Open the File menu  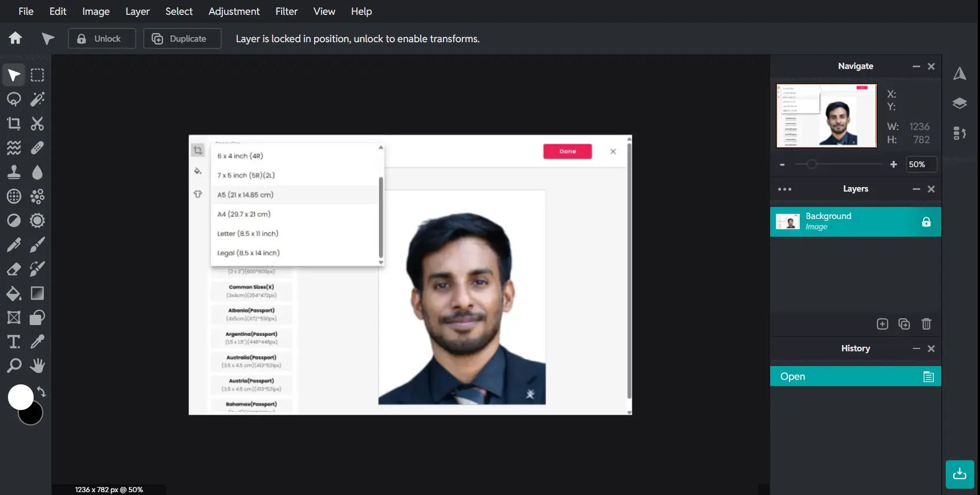[x=26, y=11]
